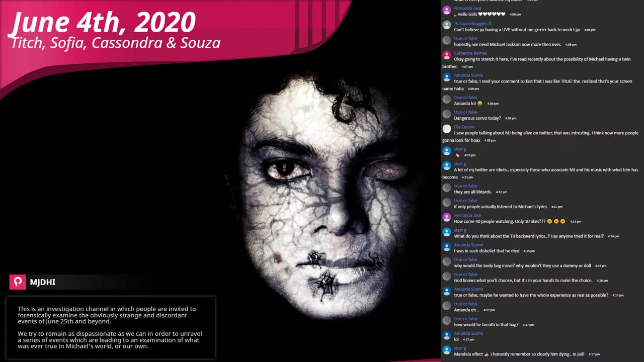
Task: Click message 'how would he breath in that bag?'
Action: pos(486,324)
